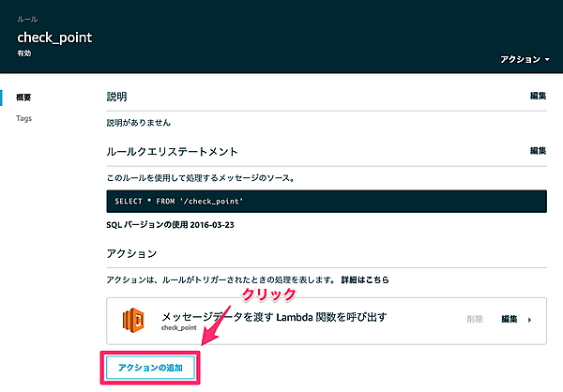Click 編集 on the Lambda action row
This screenshot has width=563, height=392.
(x=510, y=319)
